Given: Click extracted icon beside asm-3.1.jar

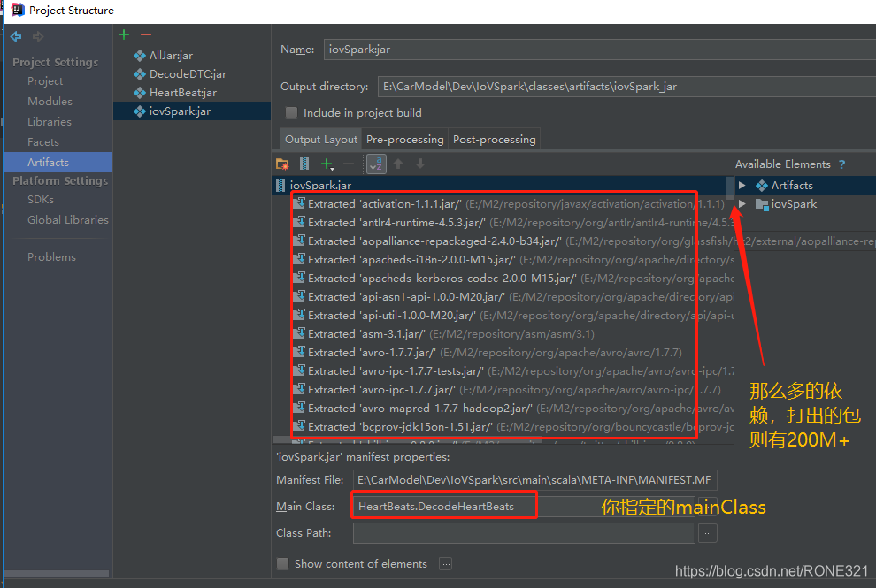Looking at the screenshot, I should [x=299, y=333].
